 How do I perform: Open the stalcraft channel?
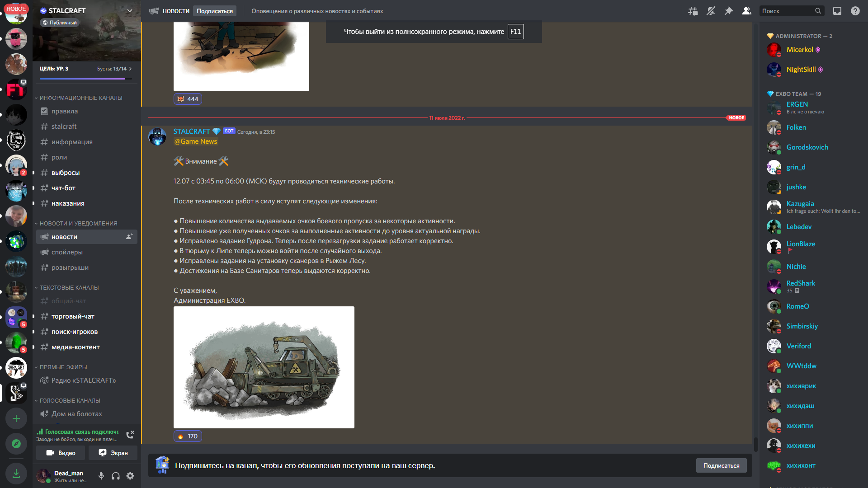point(87,127)
